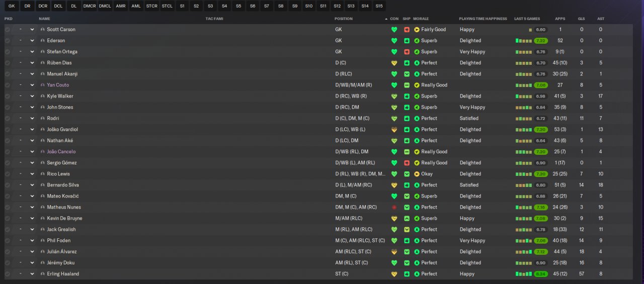Tick the picked checkbox for Kevin De Bruyne
The image size is (644, 284).
pos(7,219)
